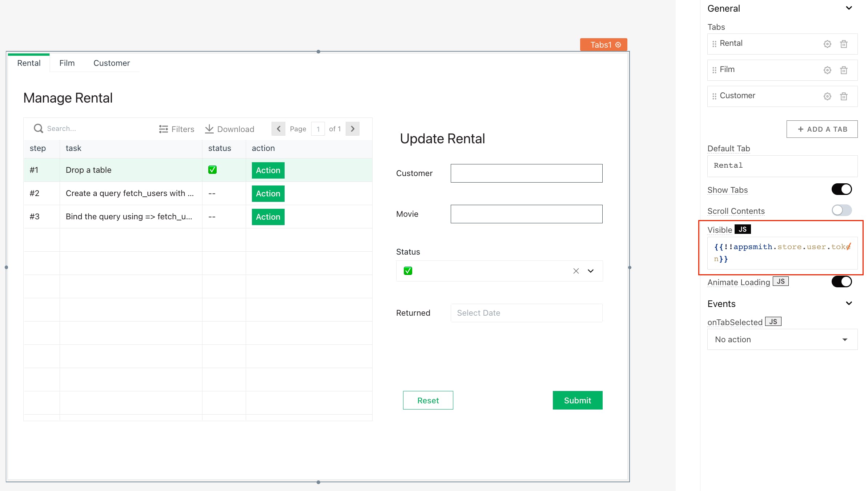
Task: Disable Animate Loading toggle
Action: (x=841, y=282)
